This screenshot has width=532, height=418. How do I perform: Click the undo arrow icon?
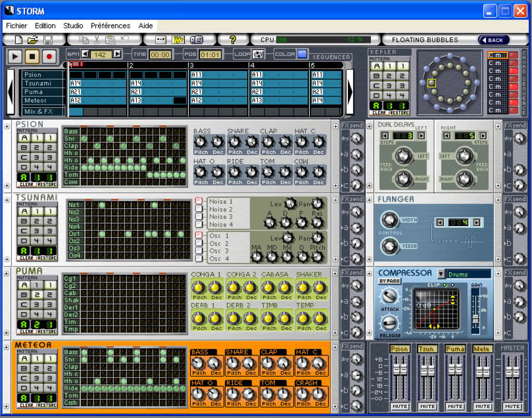click(125, 39)
